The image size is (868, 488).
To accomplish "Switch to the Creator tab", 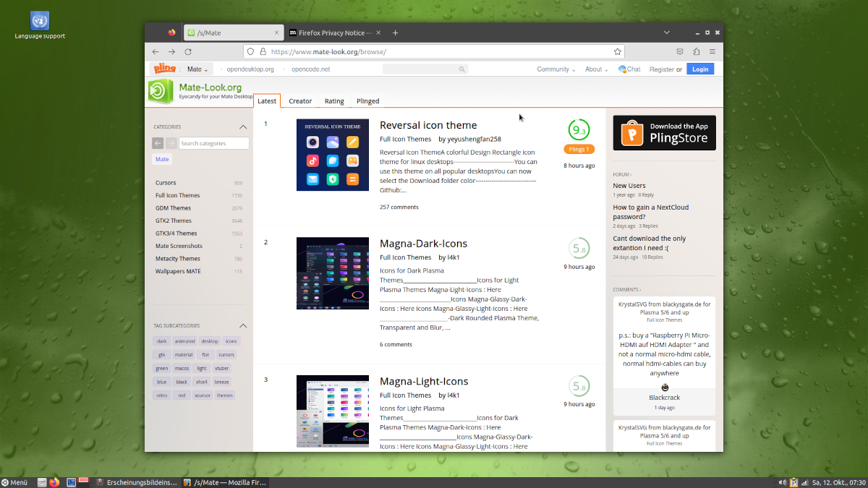I will coord(300,101).
